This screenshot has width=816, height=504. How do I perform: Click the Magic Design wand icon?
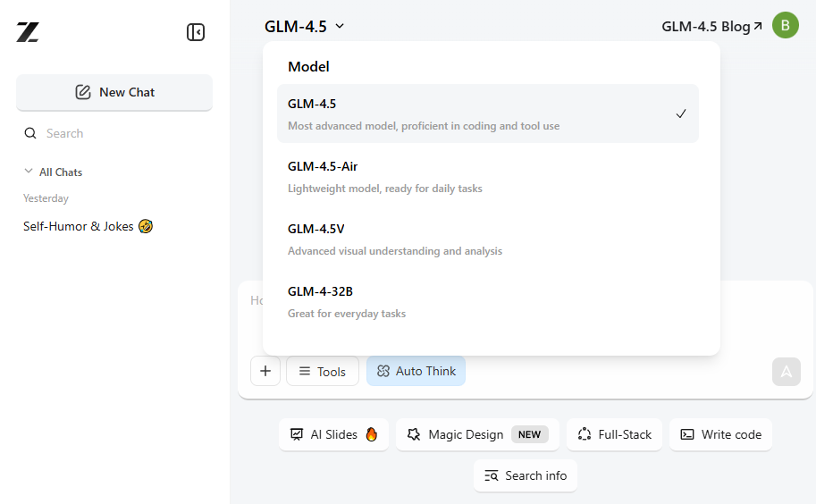coord(414,434)
